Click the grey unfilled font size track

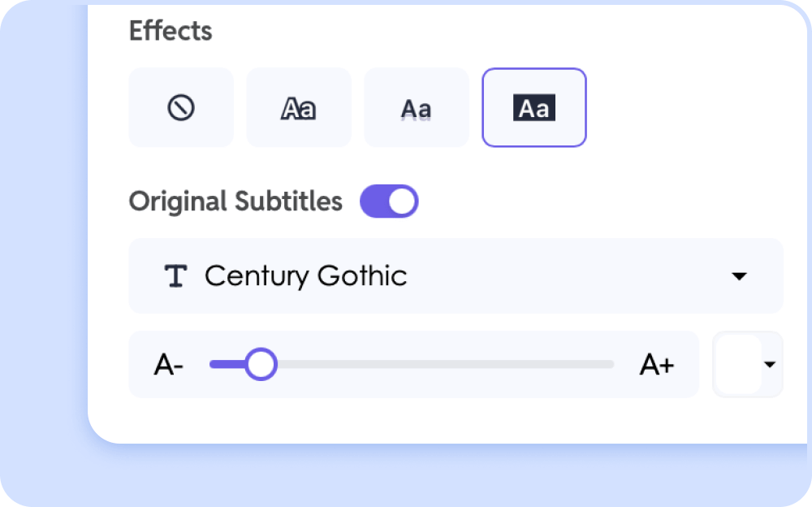[447, 365]
